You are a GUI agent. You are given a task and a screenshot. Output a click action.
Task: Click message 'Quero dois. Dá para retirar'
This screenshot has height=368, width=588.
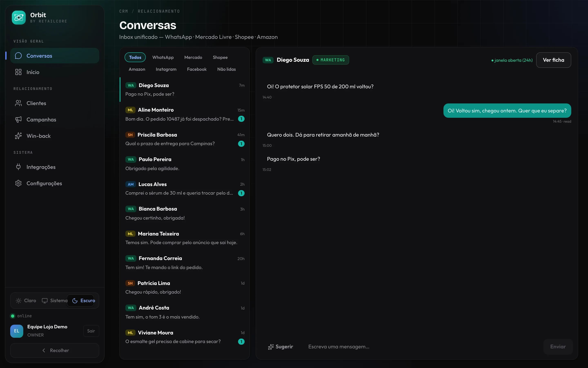[323, 135]
